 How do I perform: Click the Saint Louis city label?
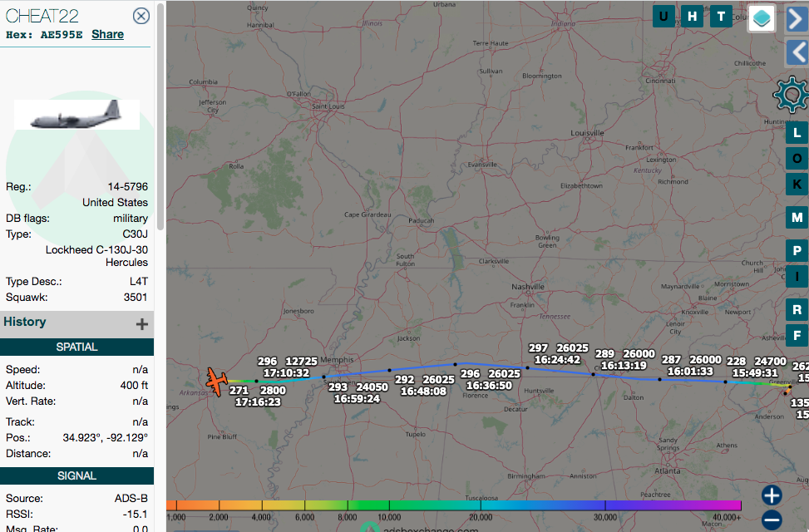[x=328, y=106]
